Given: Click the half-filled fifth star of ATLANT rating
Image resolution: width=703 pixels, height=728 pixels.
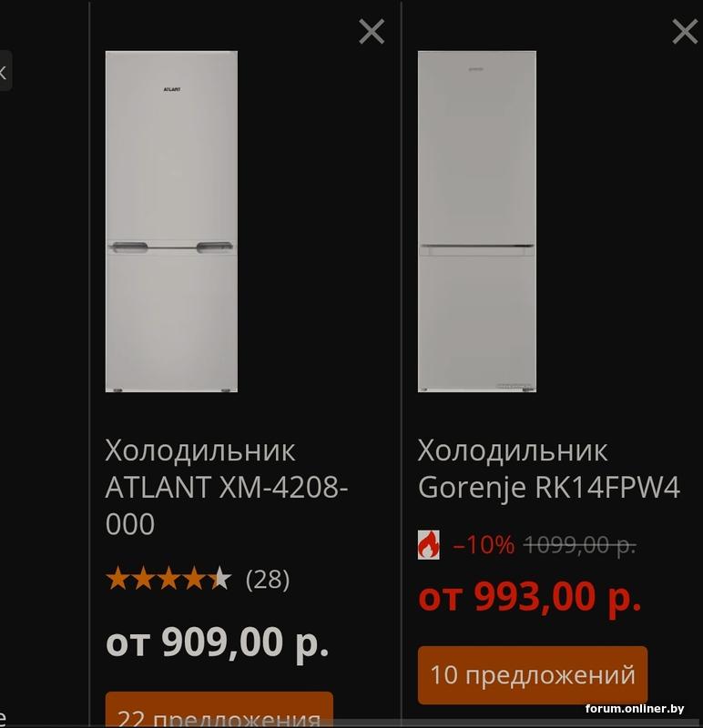Looking at the screenshot, I should (x=220, y=579).
